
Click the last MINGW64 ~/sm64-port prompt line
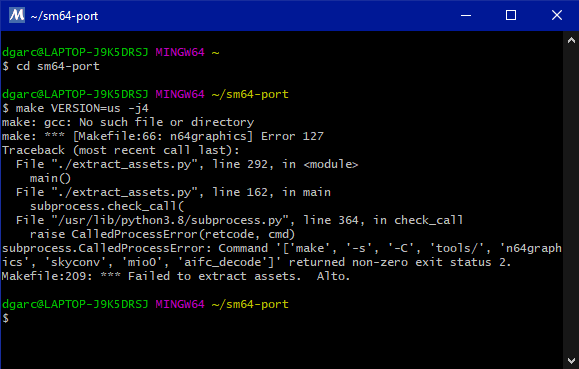coord(145,304)
